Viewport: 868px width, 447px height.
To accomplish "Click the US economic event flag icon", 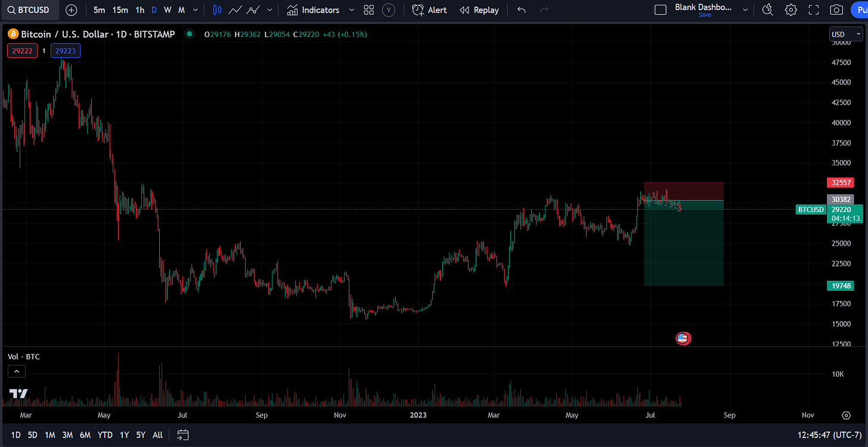I will click(x=683, y=339).
